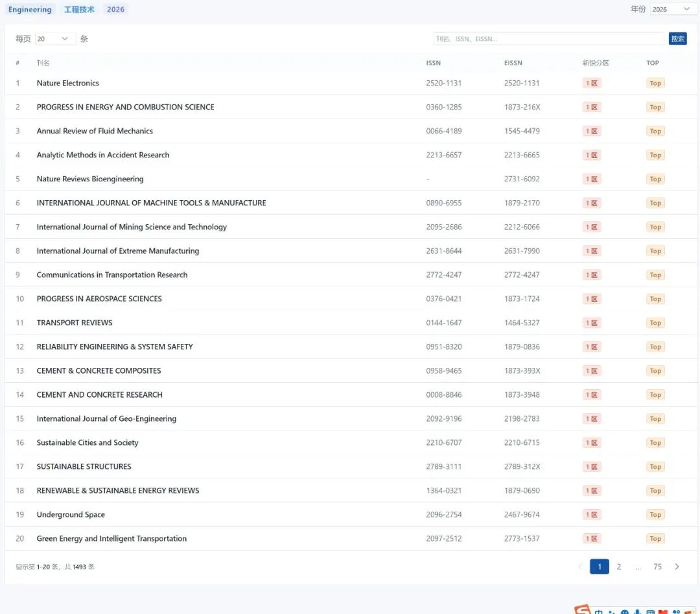
Task: Click the Engineering category tag
Action: [x=30, y=10]
